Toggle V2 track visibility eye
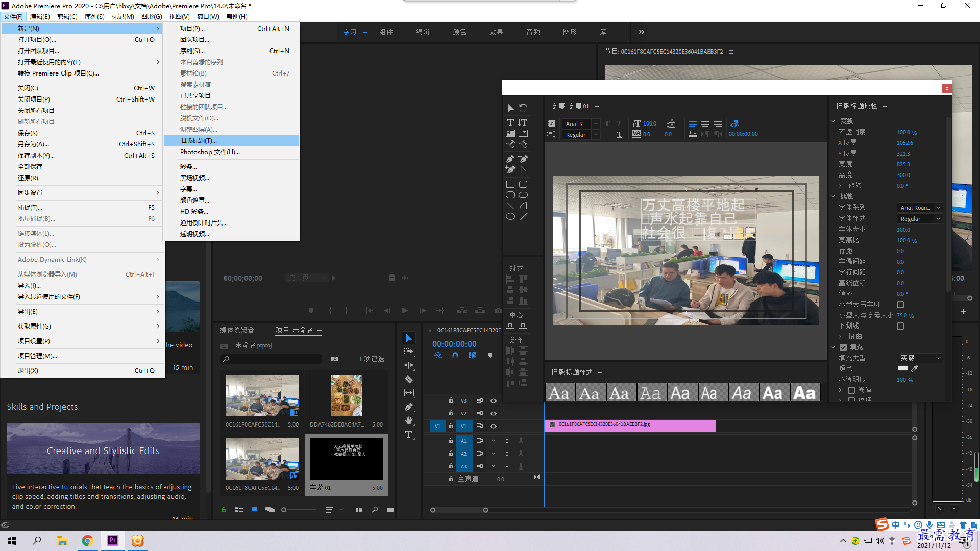The image size is (980, 551). [x=493, y=413]
